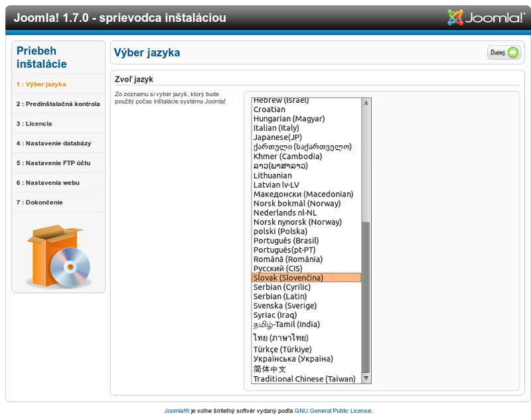Choose Русский (CIS) language
The image size is (531, 420).
coord(307,269)
